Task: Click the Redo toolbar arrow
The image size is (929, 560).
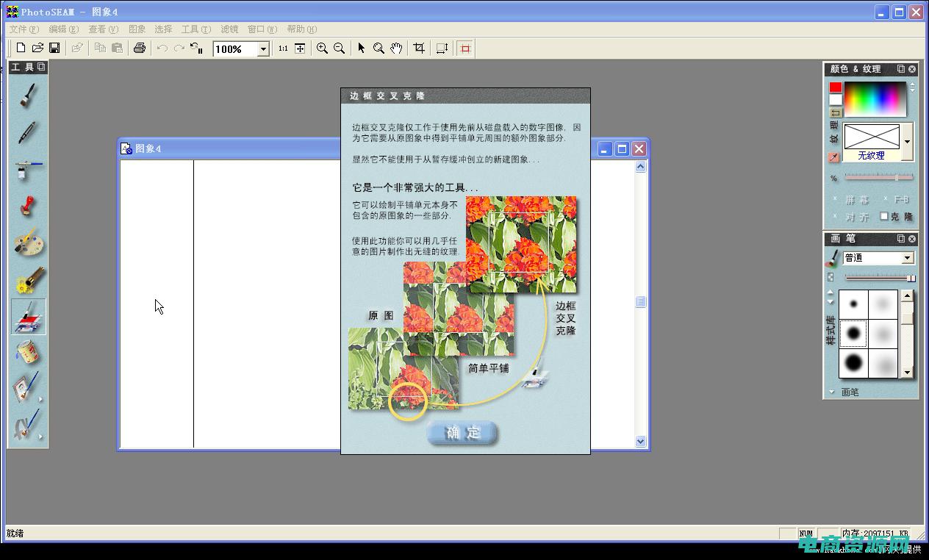Action: 179,49
